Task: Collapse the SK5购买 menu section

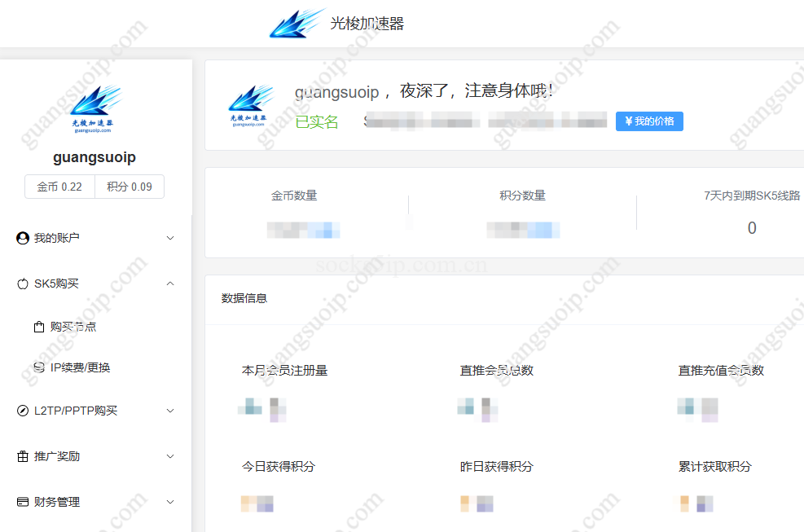Action: point(95,284)
